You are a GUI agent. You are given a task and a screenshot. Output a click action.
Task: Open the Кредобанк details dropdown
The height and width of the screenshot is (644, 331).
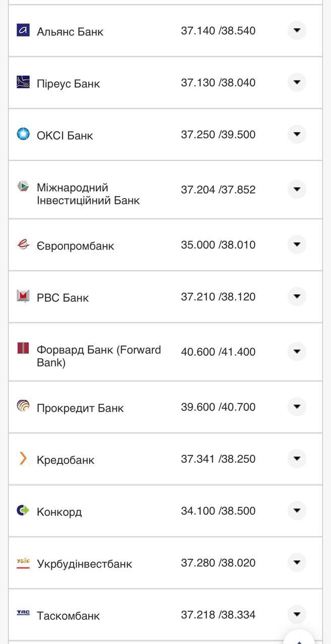297,459
